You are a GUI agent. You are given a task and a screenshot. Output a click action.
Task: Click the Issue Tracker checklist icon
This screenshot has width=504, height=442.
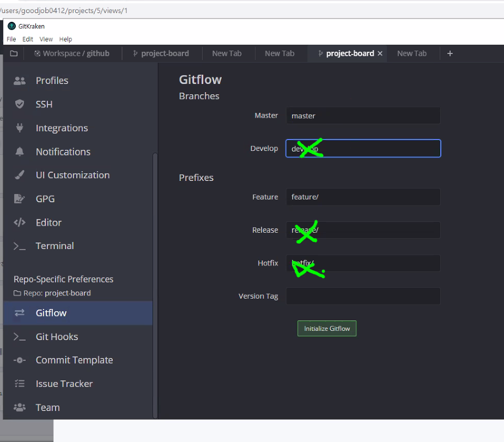[x=20, y=384]
